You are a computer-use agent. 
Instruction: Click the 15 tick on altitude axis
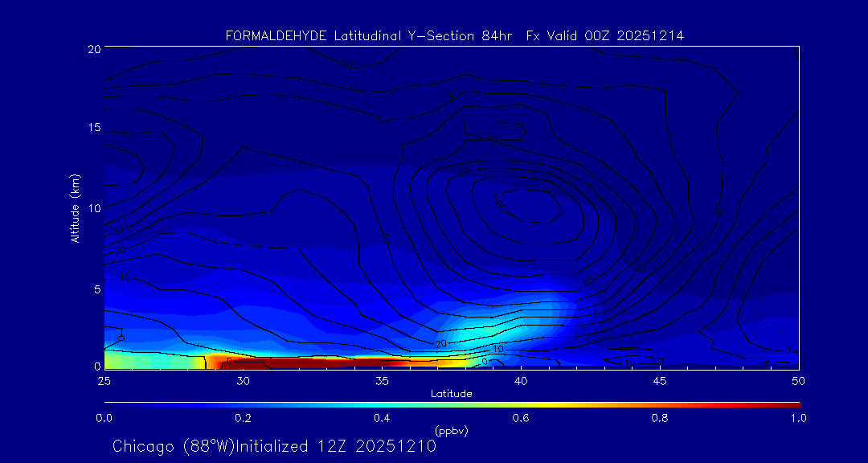click(x=93, y=128)
